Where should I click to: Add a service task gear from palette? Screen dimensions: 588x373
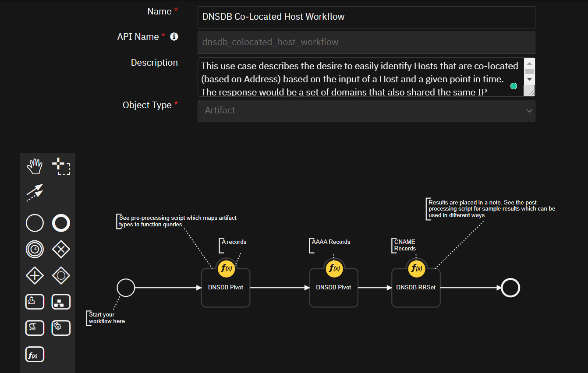pyautogui.click(x=61, y=327)
